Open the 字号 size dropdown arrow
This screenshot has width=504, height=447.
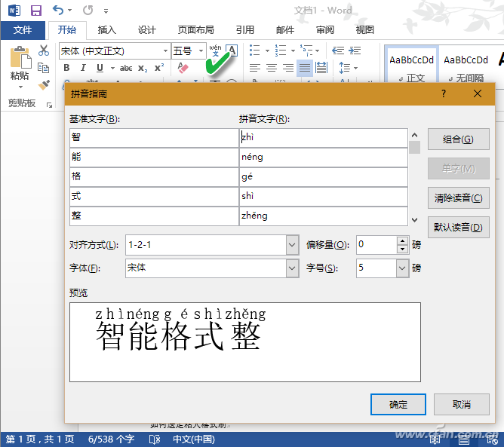pyautogui.click(x=402, y=268)
